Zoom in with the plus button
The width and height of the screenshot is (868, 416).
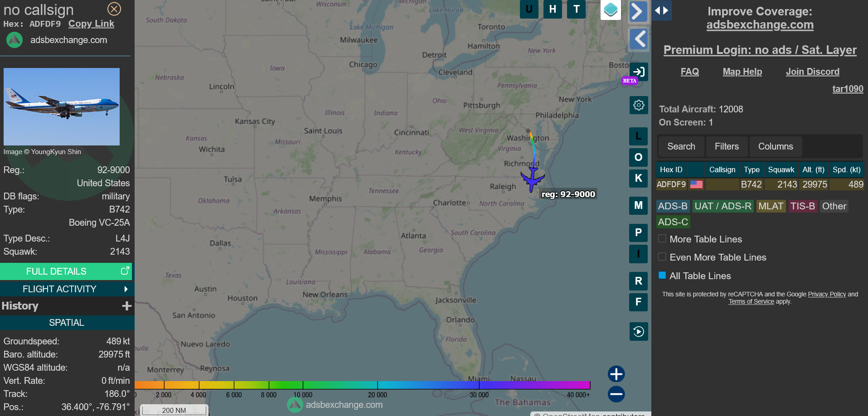coord(616,374)
